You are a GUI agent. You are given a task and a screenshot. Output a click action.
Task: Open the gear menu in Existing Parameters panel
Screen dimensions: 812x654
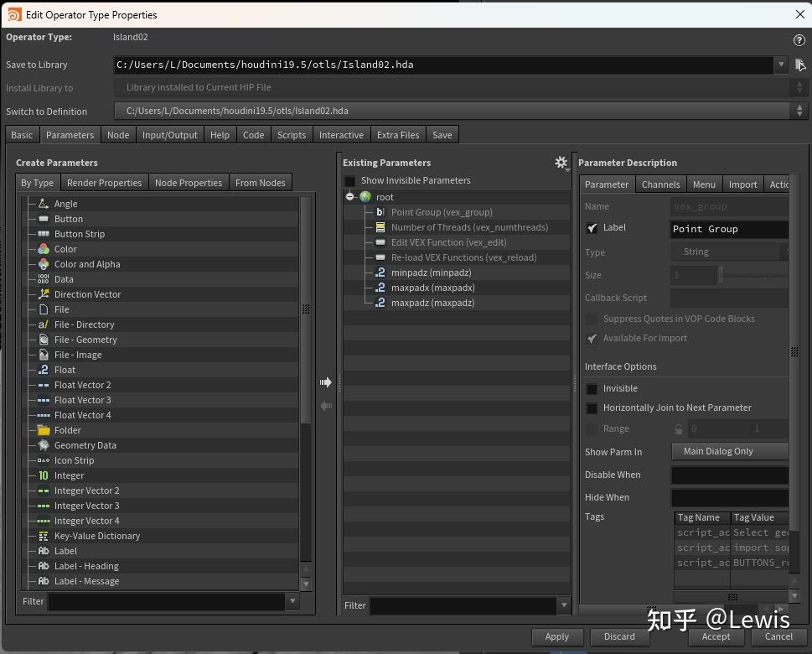[x=561, y=163]
